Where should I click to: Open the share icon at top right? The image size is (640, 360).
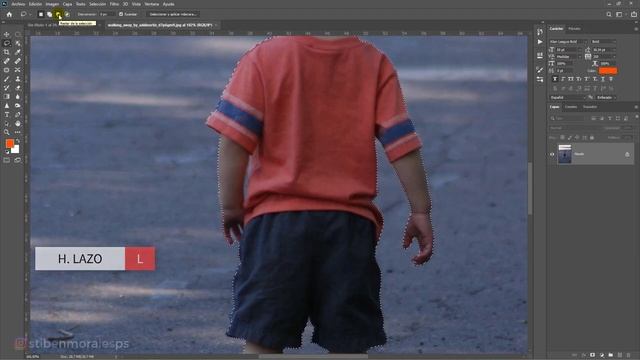point(633,14)
